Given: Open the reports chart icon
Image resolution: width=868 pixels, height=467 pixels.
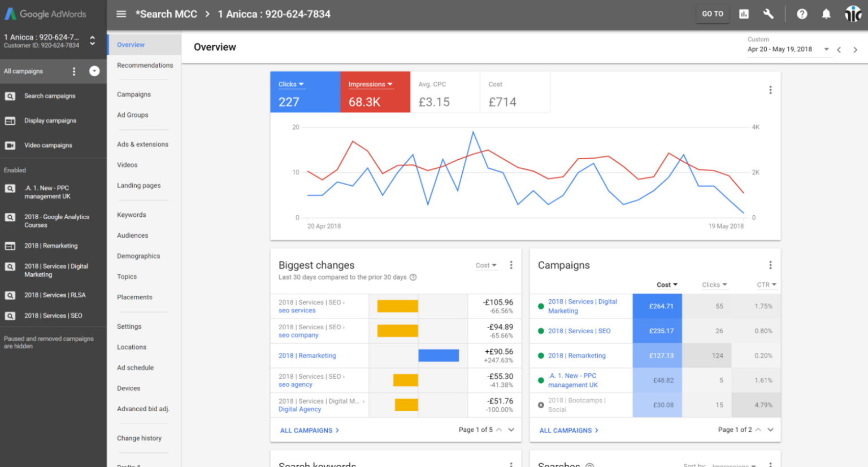Looking at the screenshot, I should point(744,14).
